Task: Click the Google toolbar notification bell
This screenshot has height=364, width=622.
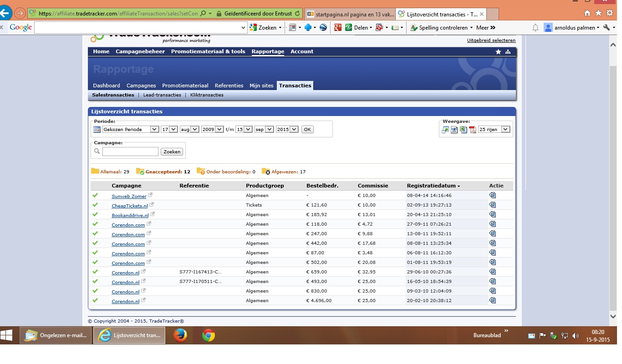Action: point(536,28)
